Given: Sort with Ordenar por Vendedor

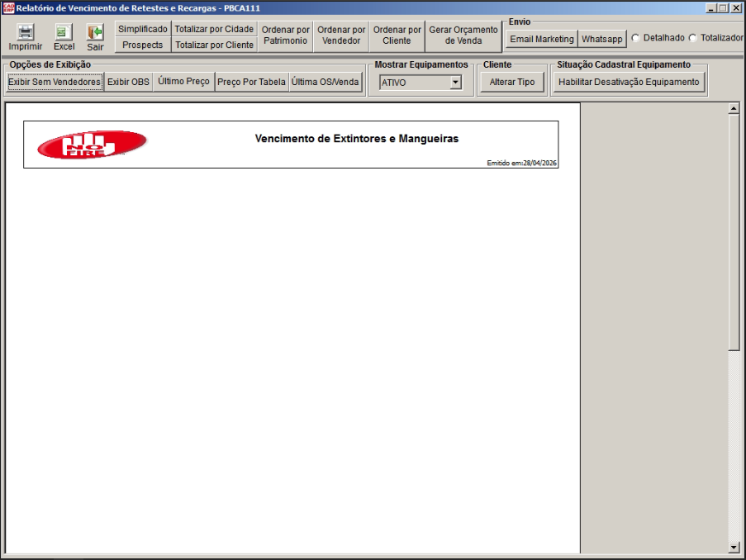Looking at the screenshot, I should [341, 36].
